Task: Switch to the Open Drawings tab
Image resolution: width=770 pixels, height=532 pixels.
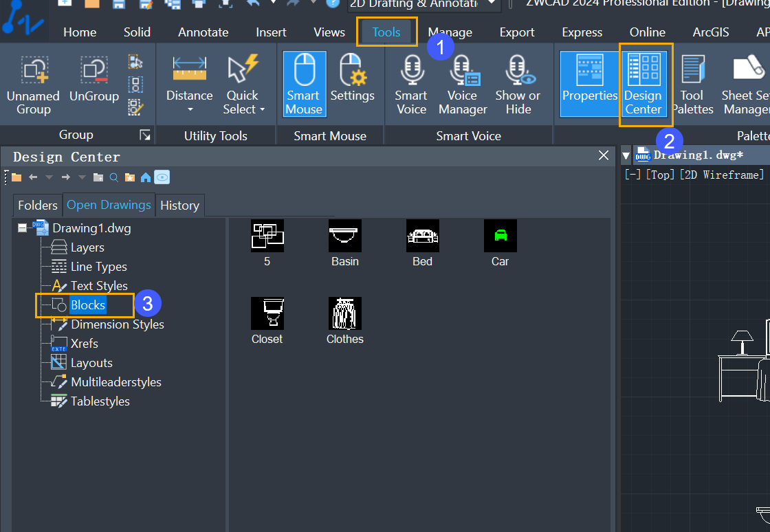Action: click(109, 205)
